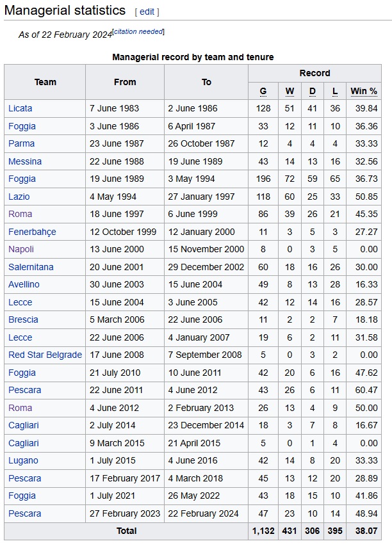Screen dimensions: 392x548
Task: Click Foggia link in 1 July 2021 row
Action: 22,496
